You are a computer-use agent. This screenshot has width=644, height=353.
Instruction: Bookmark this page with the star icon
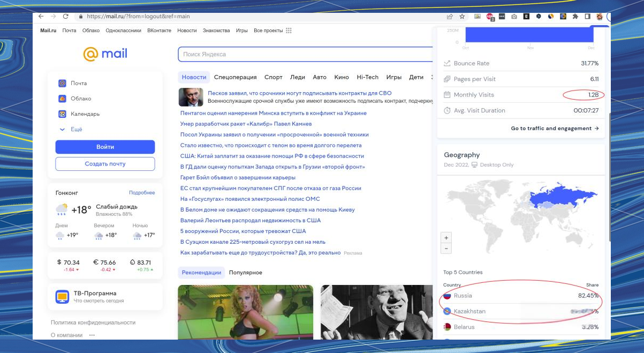[x=462, y=17]
